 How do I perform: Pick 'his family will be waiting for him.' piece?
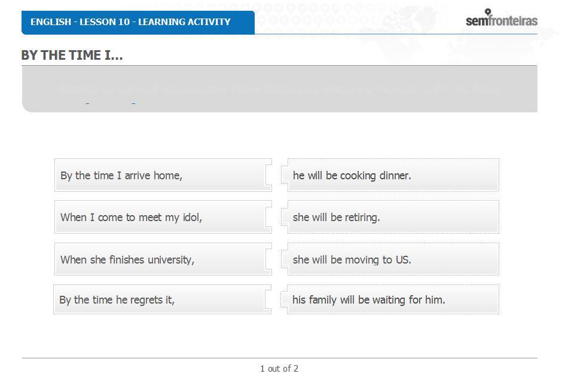click(x=390, y=299)
